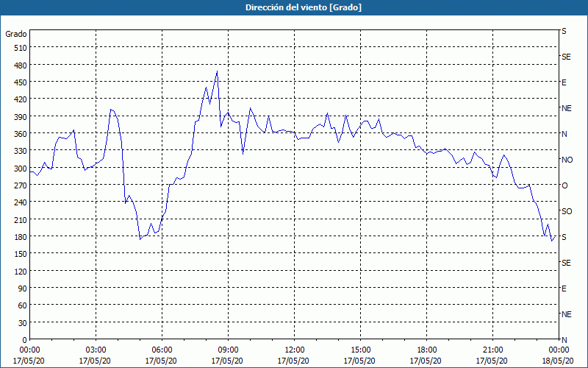Click the 270 degree axis label
This screenshot has height=368, width=588.
[21, 185]
